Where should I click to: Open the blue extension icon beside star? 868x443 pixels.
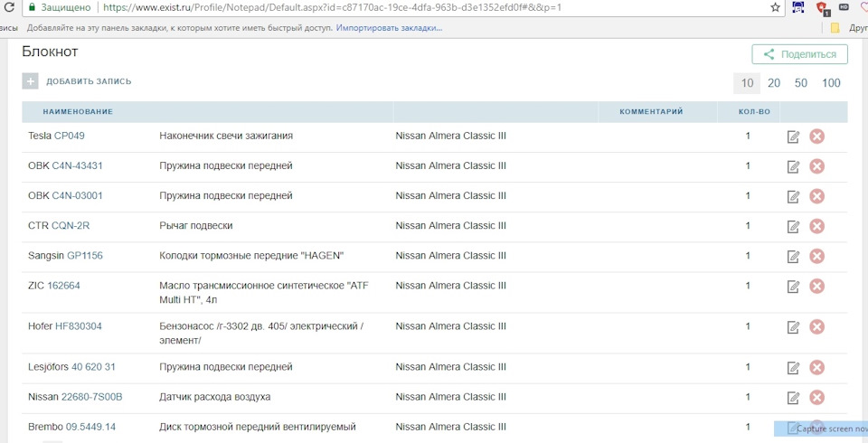coord(798,7)
